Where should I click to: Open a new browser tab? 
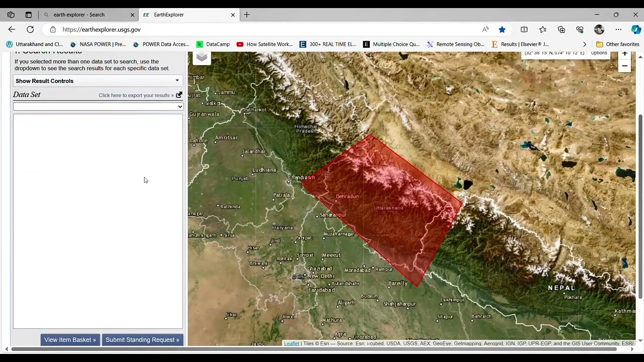[247, 15]
